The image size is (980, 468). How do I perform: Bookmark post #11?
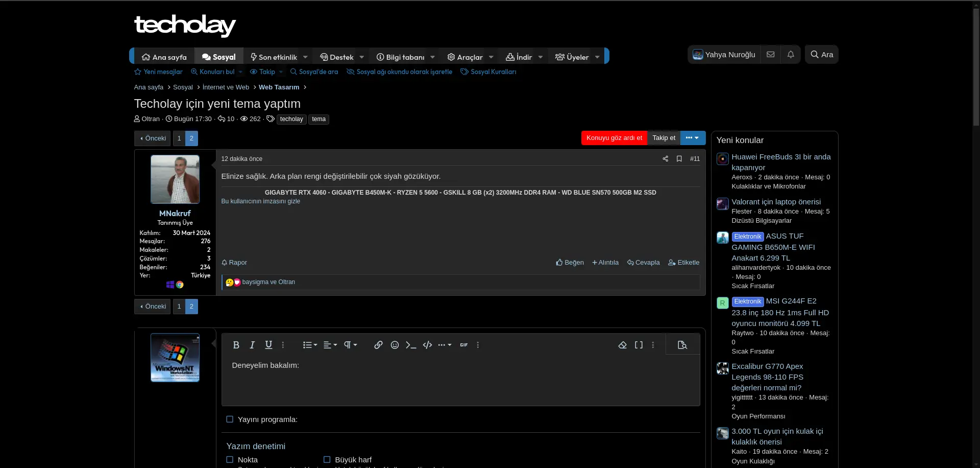679,159
